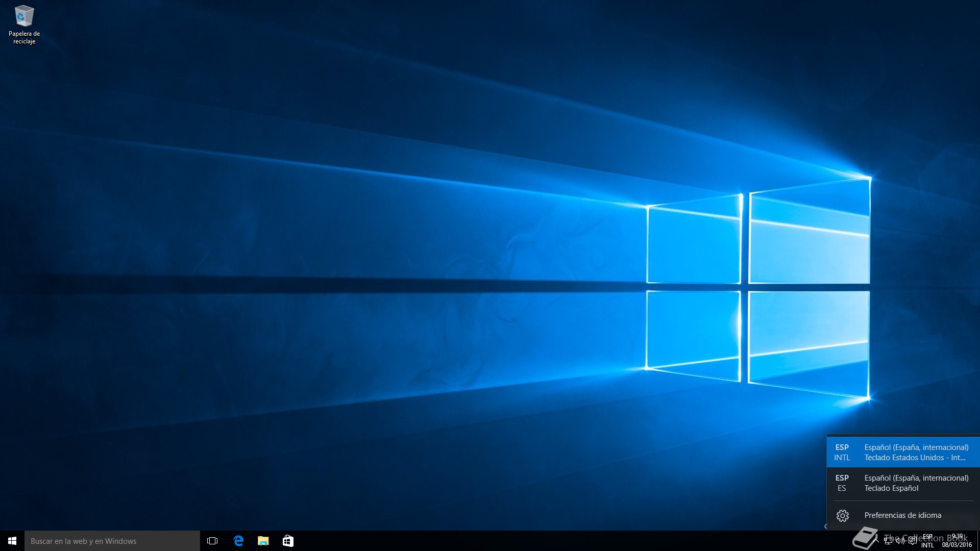The width and height of the screenshot is (980, 551).
Task: Click the gear icon beside Preferencias de idioma
Action: click(843, 515)
